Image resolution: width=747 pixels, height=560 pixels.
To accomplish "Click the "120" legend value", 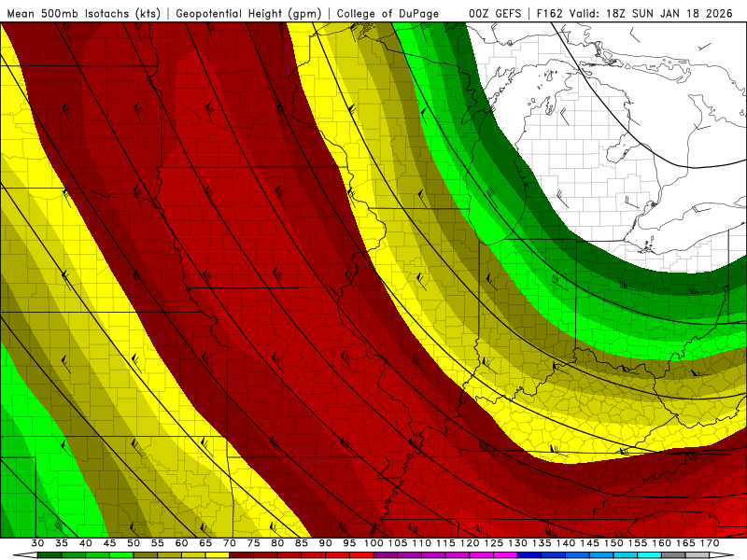I will pos(470,543).
